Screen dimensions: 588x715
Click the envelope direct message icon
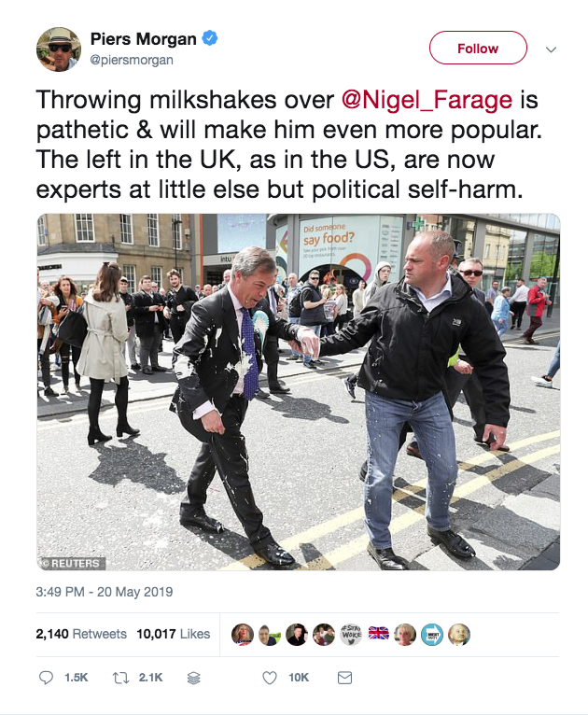tap(344, 678)
